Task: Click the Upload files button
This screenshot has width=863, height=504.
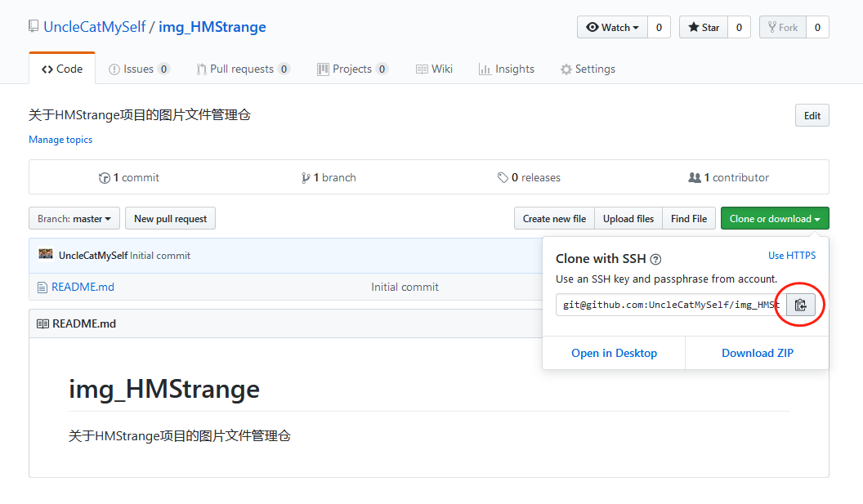Action: pyautogui.click(x=628, y=219)
